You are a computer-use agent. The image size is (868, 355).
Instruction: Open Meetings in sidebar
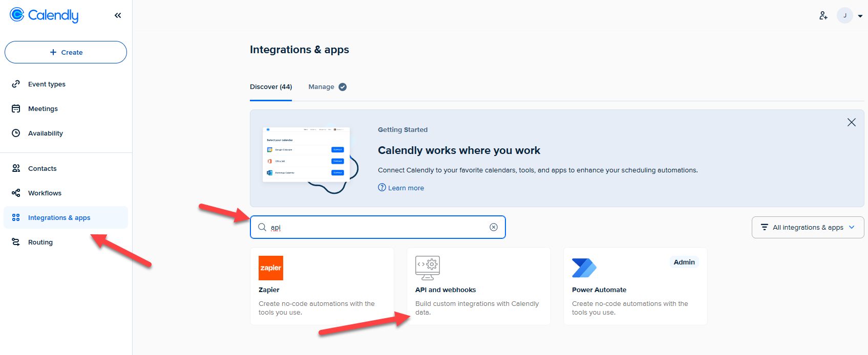point(66,108)
